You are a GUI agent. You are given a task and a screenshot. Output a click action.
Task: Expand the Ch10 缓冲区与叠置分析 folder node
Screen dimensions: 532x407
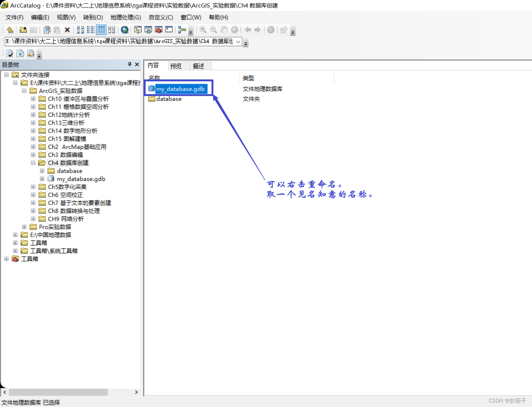pos(33,99)
